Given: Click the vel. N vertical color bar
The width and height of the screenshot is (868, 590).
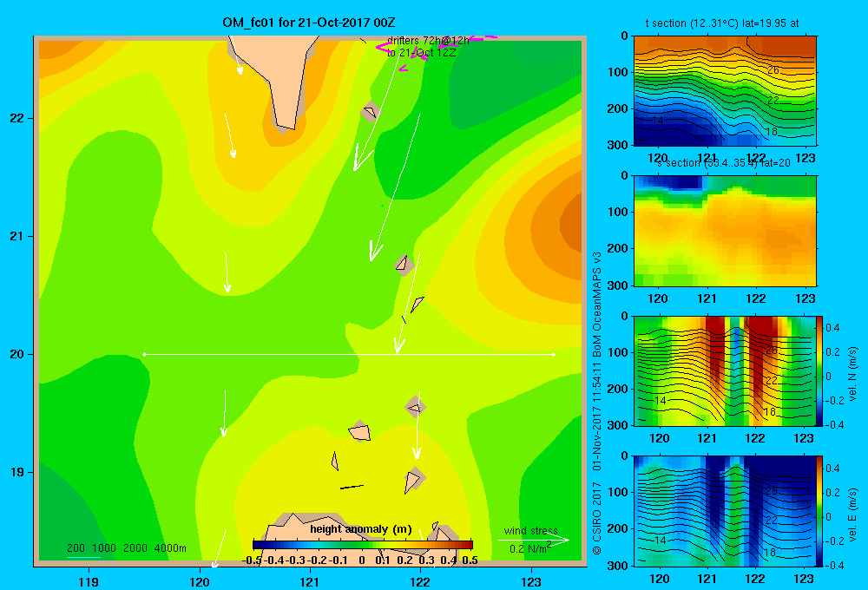Looking at the screenshot, I should [x=820, y=370].
